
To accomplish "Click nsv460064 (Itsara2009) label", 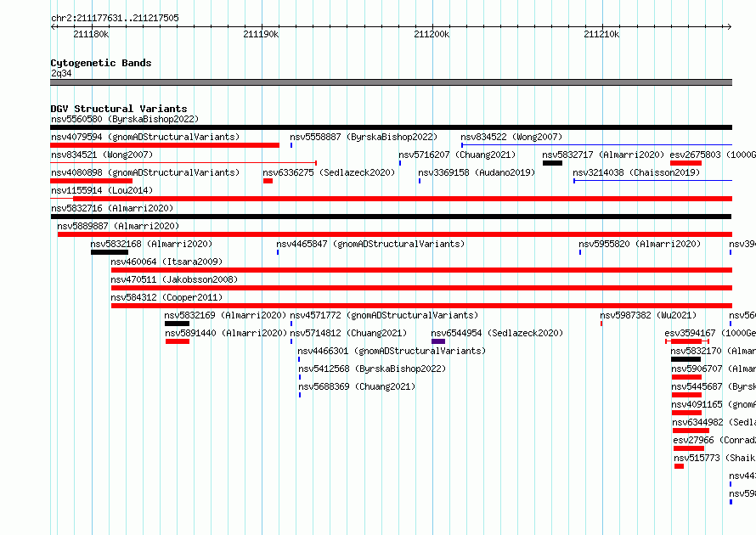I will [166, 262].
